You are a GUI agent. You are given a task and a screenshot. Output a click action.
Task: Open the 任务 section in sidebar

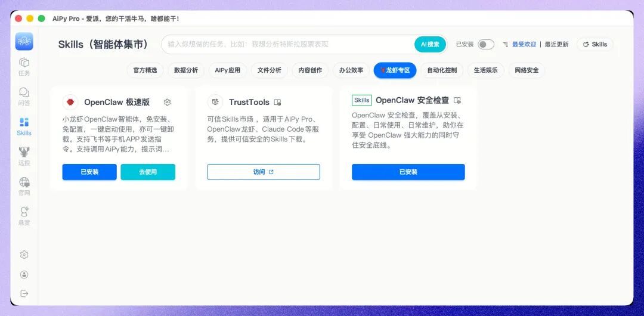click(24, 67)
